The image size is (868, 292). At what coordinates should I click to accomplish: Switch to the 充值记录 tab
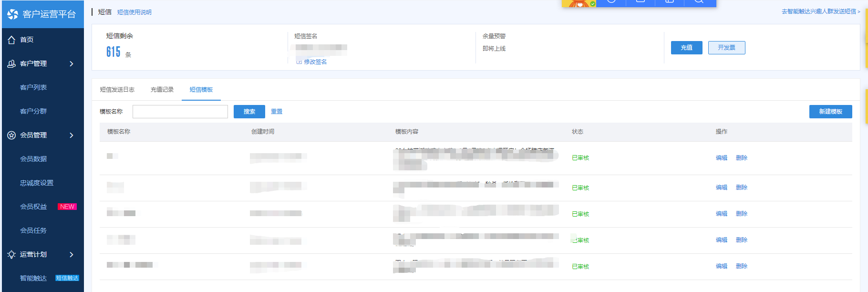pyautogui.click(x=162, y=90)
